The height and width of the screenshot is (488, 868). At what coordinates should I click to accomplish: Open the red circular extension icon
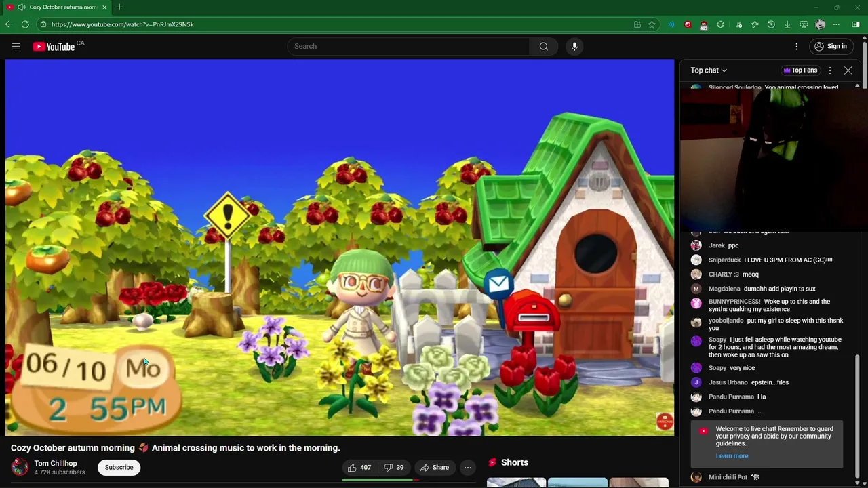[x=688, y=24]
